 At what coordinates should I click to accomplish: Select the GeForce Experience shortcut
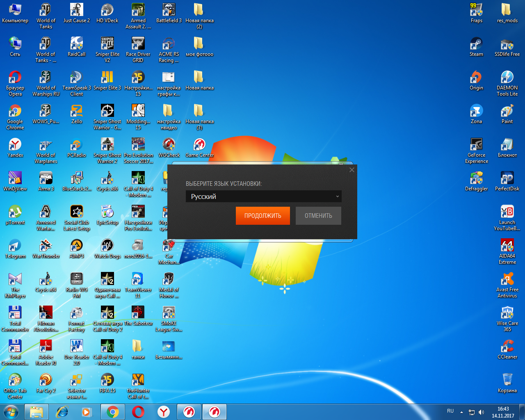point(476,151)
